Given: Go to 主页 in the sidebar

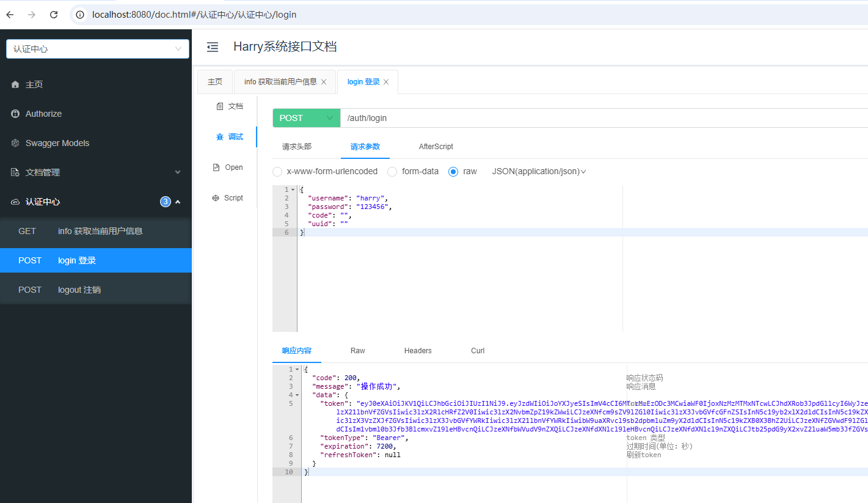Looking at the screenshot, I should pos(34,84).
